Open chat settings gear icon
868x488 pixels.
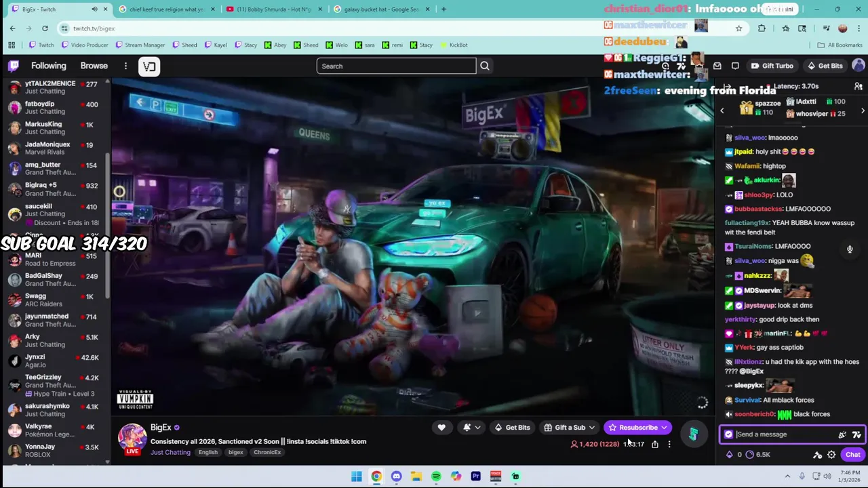[831, 455]
